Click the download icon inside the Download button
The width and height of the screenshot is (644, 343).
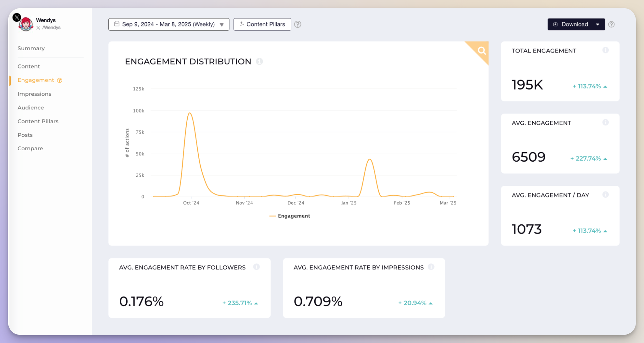[555, 24]
